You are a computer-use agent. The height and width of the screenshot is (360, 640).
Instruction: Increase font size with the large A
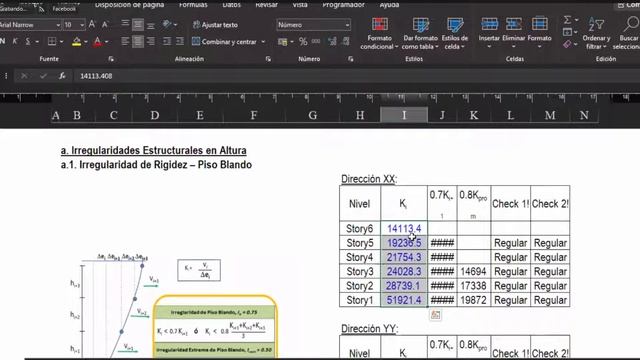pyautogui.click(x=92, y=24)
